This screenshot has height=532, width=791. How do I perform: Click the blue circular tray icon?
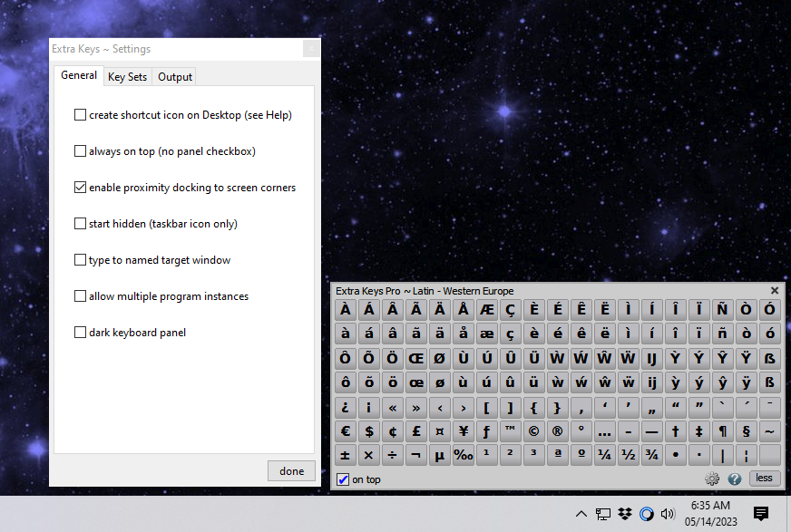(x=646, y=514)
